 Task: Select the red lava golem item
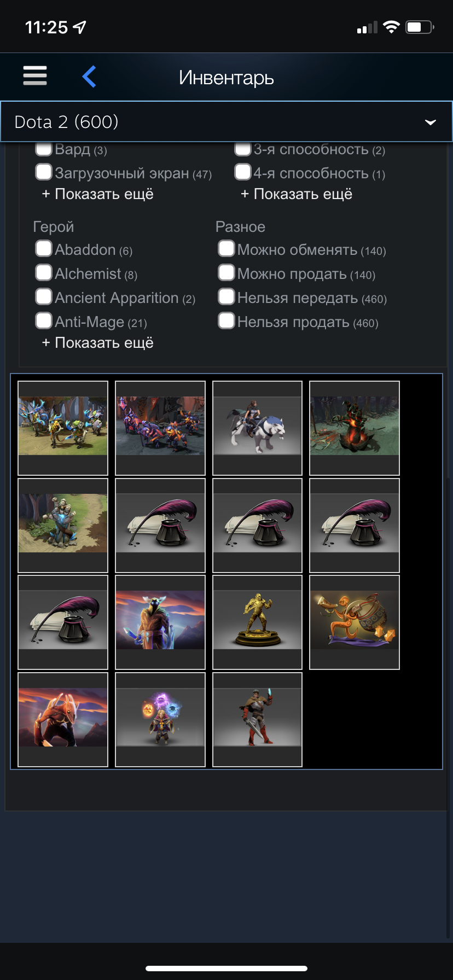click(355, 428)
